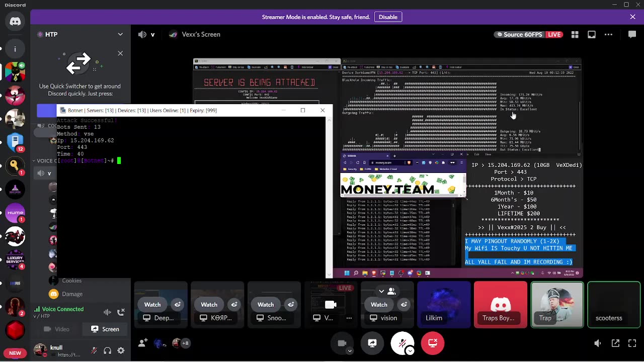Viewport: 644px width, 362px height.
Task: Watch vision's stream
Action: click(x=379, y=305)
